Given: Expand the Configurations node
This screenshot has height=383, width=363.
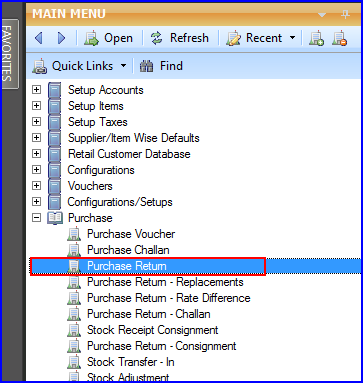Looking at the screenshot, I should click(x=36, y=170).
